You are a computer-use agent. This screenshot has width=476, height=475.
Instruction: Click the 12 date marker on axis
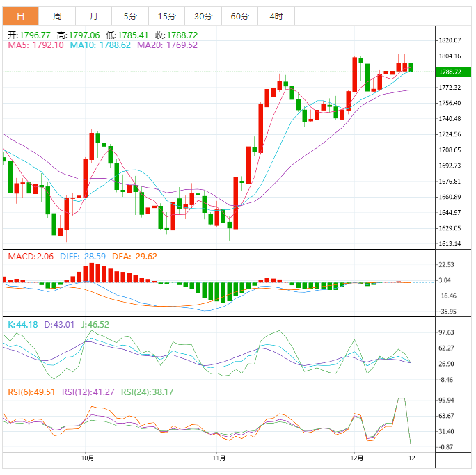tap(412, 458)
